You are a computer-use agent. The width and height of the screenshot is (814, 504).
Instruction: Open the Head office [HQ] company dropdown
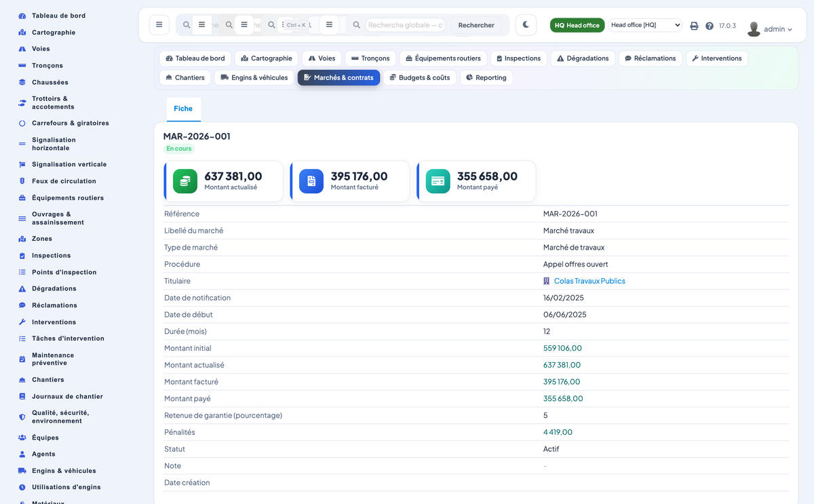[x=644, y=25]
